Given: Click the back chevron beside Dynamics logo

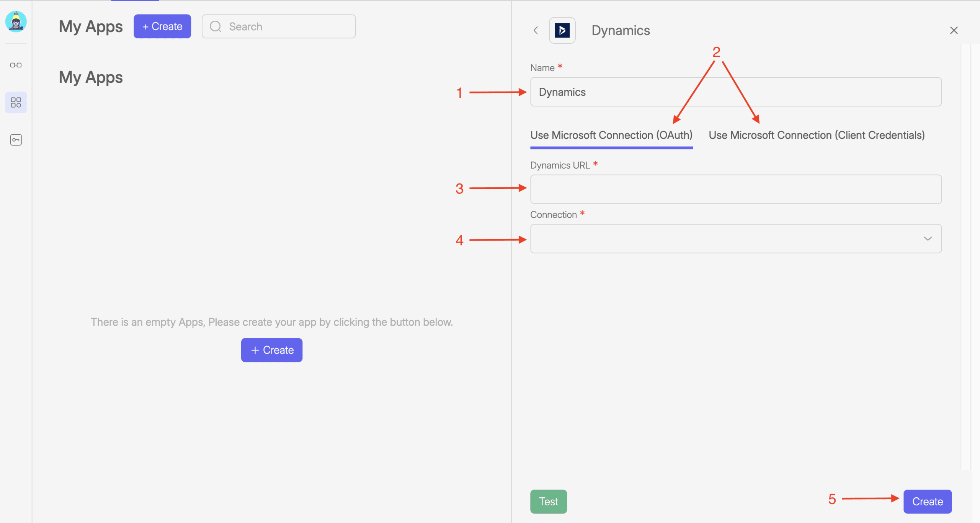Looking at the screenshot, I should (536, 30).
